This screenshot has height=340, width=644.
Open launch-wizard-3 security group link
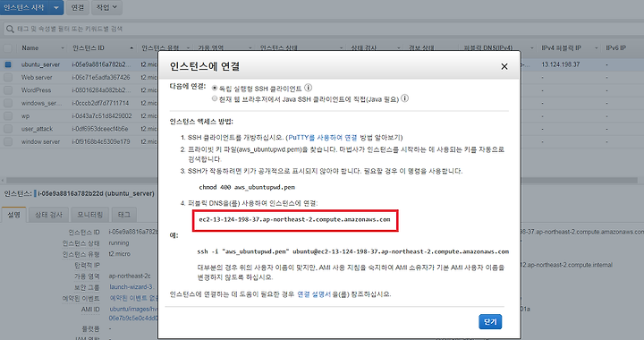131,287
